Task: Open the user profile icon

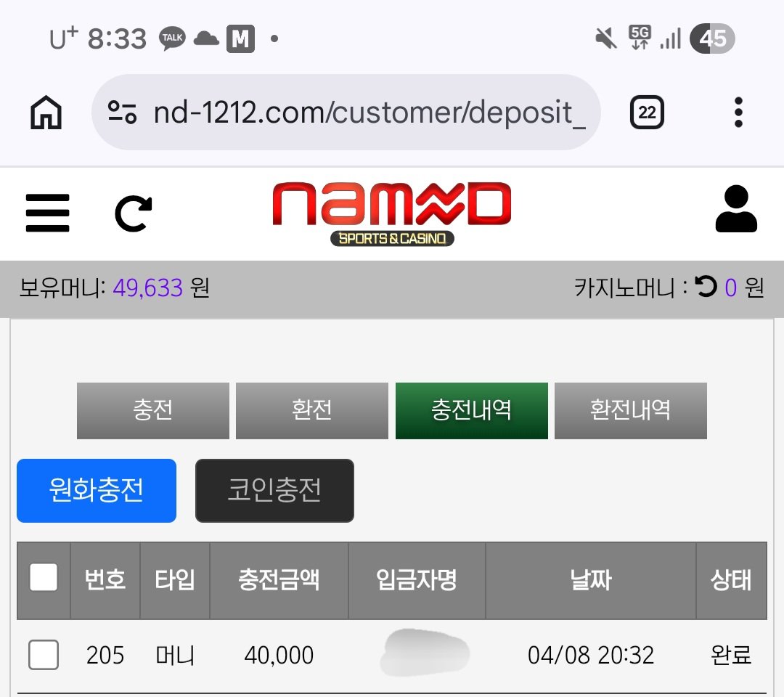Action: tap(736, 208)
